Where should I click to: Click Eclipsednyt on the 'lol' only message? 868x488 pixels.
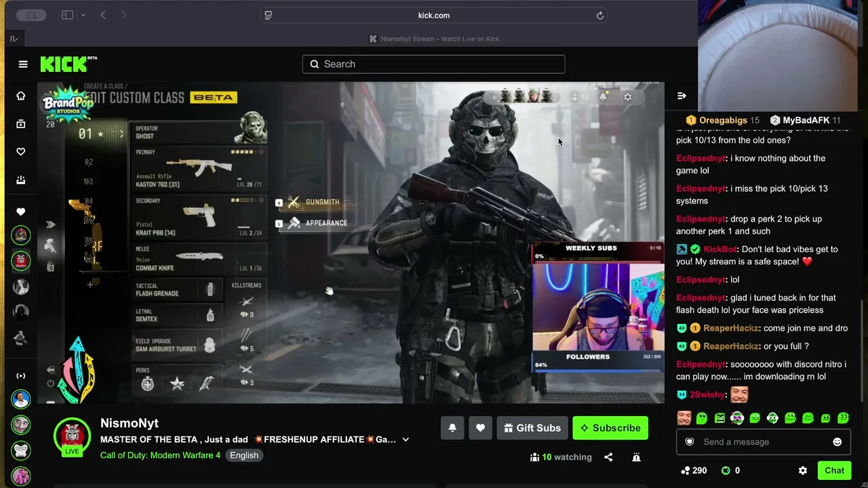[x=701, y=280]
